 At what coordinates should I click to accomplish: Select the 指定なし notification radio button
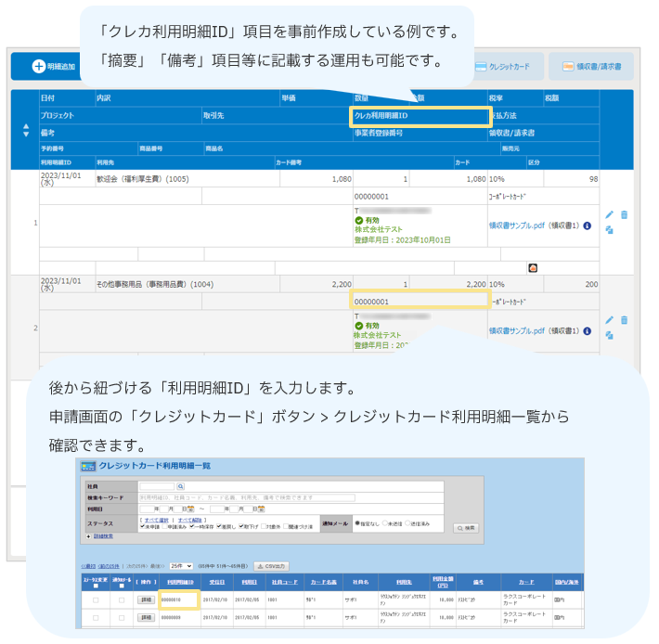point(358,522)
